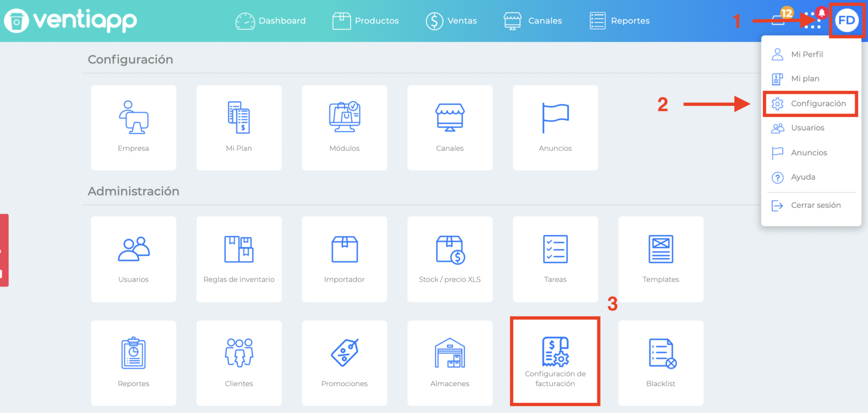This screenshot has height=413, width=868.
Task: Open the Importador tile
Action: [x=344, y=259]
